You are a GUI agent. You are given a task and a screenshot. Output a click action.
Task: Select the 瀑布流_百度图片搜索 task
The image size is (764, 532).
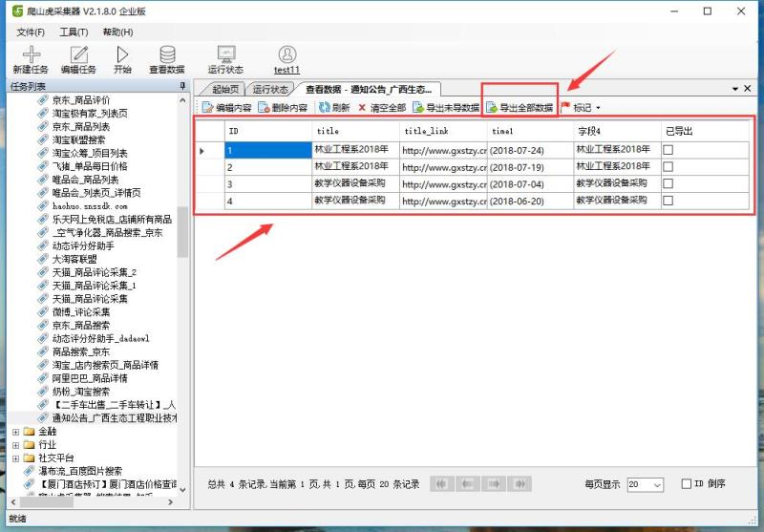pyautogui.click(x=80, y=471)
